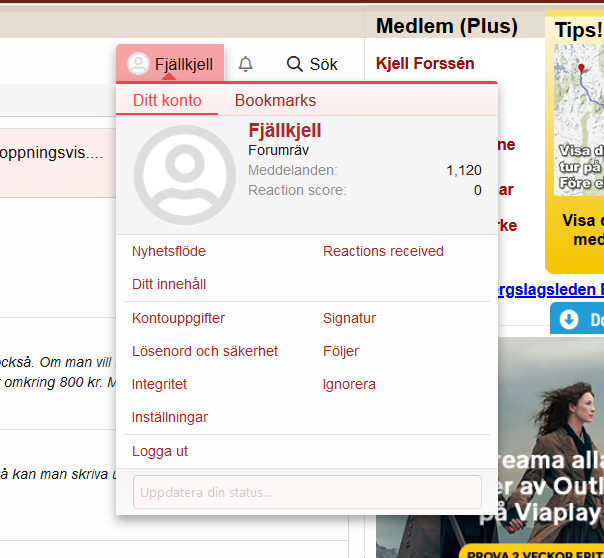
Task: View the Följer list
Action: click(341, 351)
